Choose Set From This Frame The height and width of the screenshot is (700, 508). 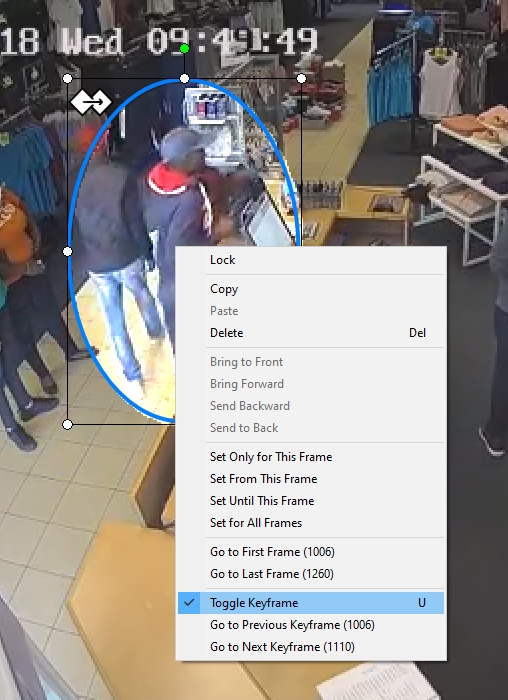(311, 479)
